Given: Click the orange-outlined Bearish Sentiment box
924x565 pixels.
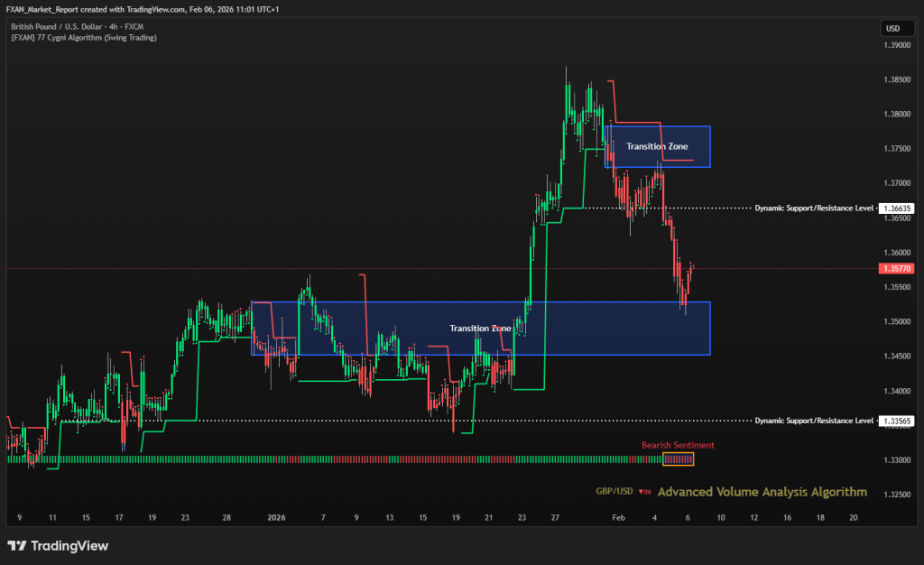Looking at the screenshot, I should 679,459.
